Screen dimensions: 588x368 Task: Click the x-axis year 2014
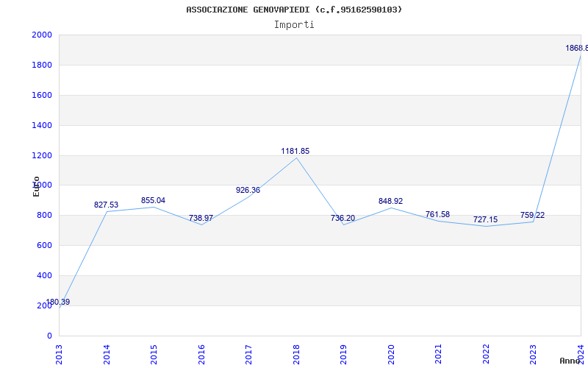point(107,355)
